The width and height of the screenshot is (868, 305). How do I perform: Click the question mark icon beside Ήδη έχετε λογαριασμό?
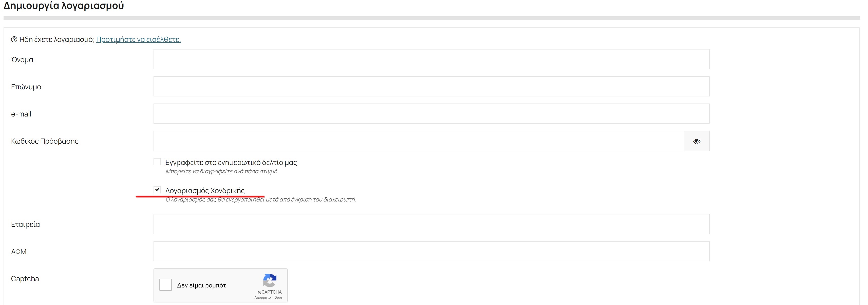click(14, 40)
